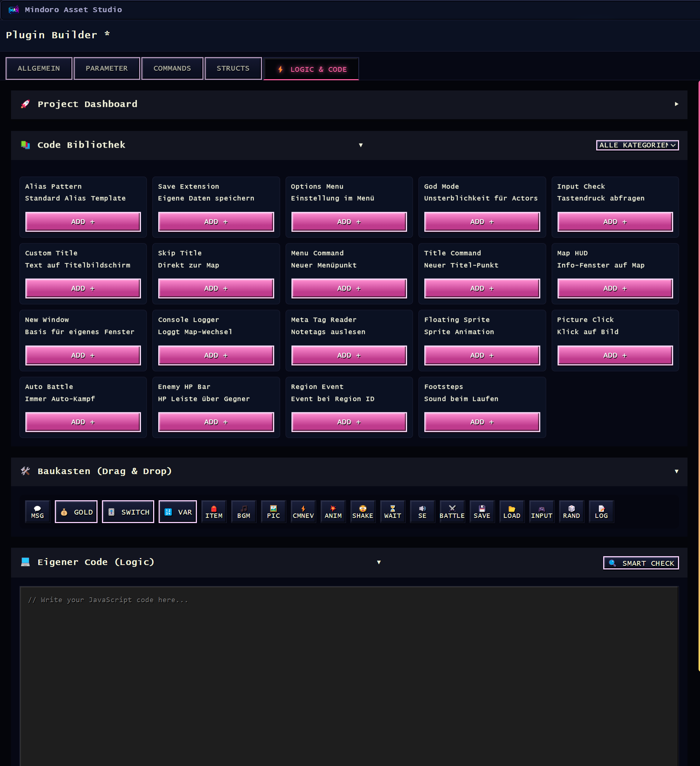
Task: Add the Title Command snippet
Action: click(x=482, y=288)
